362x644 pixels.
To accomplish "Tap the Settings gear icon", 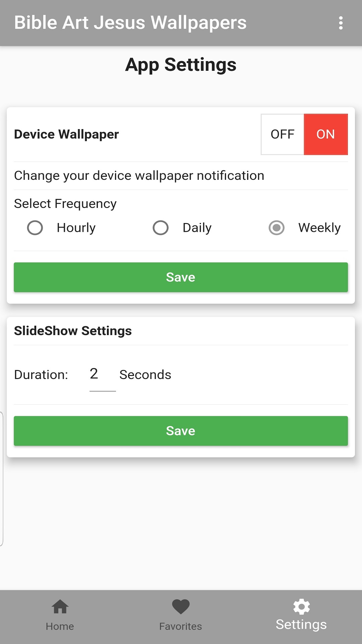I will pos(301,606).
